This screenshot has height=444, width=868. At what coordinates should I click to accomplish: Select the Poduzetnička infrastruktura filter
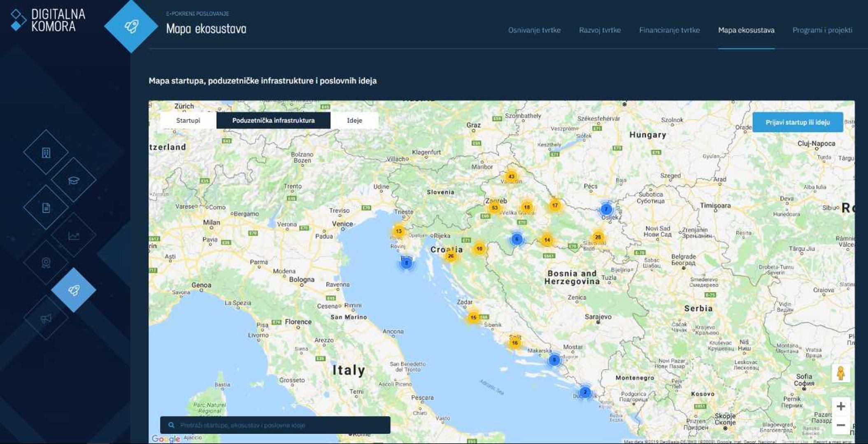(x=273, y=120)
